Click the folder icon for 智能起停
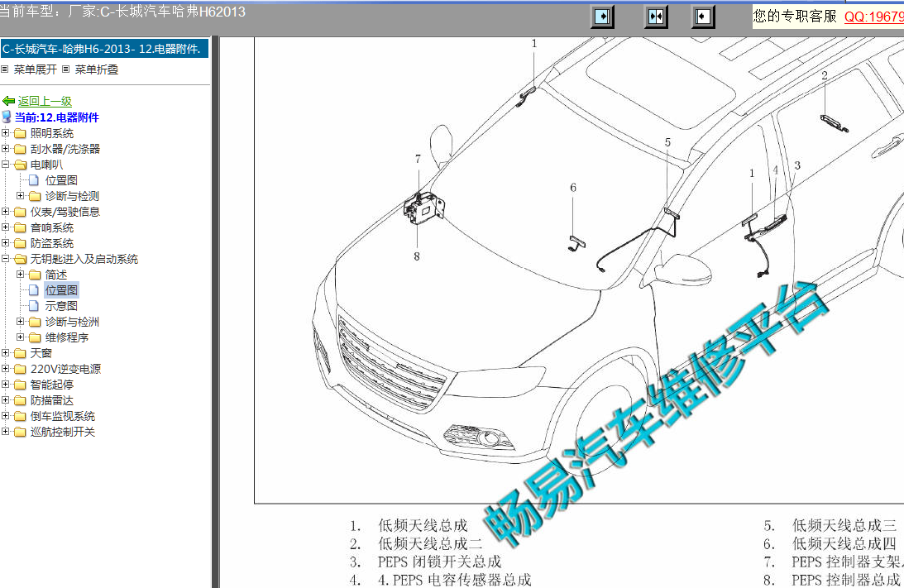The height and width of the screenshot is (588, 904). tap(20, 385)
